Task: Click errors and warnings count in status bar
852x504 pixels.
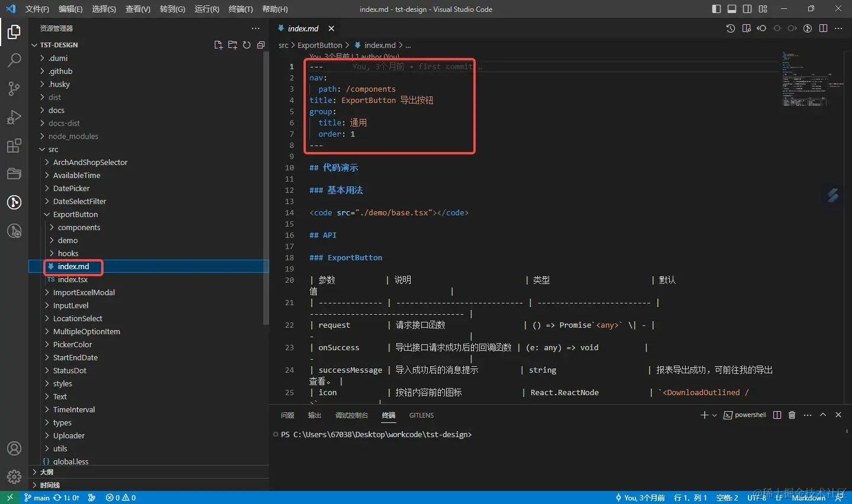Action: pos(121,497)
